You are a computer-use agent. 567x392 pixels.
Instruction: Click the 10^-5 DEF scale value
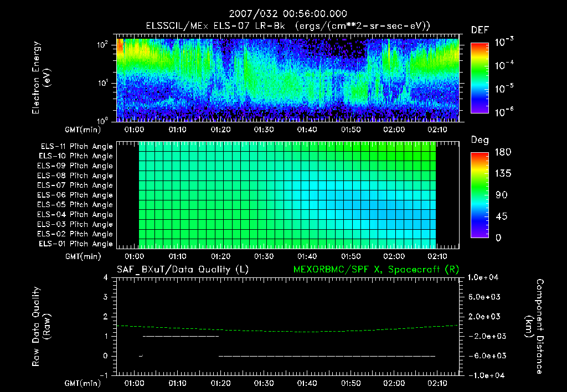504,88
